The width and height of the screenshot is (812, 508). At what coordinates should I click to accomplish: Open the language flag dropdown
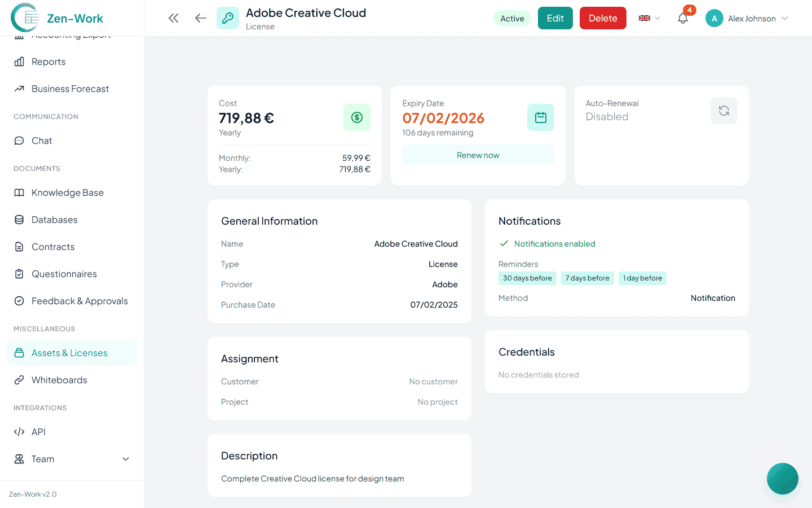pos(649,18)
